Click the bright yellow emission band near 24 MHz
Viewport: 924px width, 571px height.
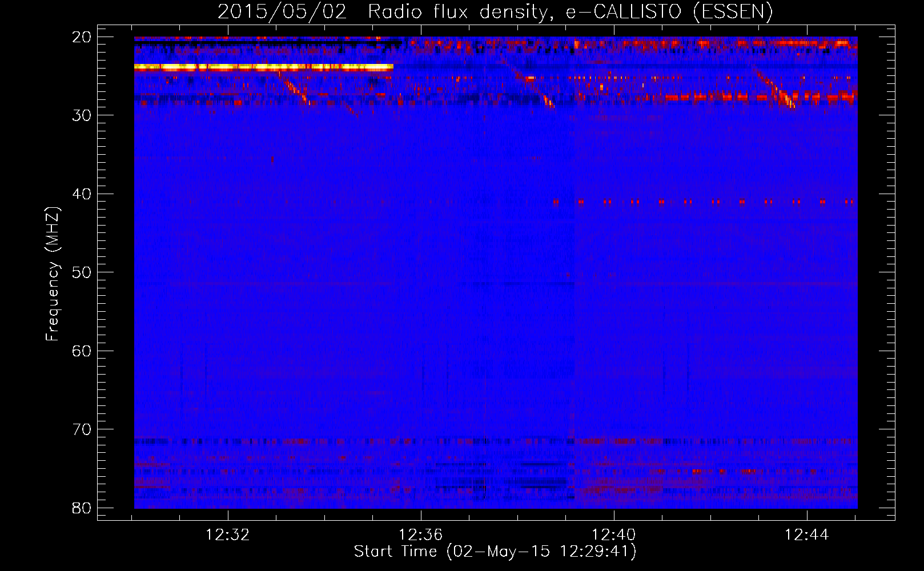pos(264,67)
